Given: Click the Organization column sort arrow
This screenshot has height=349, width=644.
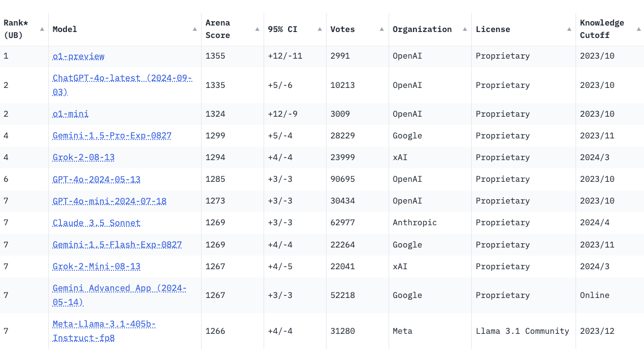Looking at the screenshot, I should pyautogui.click(x=465, y=29).
